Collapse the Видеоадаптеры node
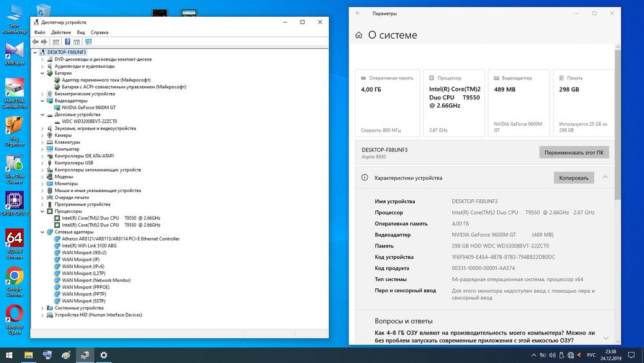Viewport: 644px width, 363px height. pos(43,101)
